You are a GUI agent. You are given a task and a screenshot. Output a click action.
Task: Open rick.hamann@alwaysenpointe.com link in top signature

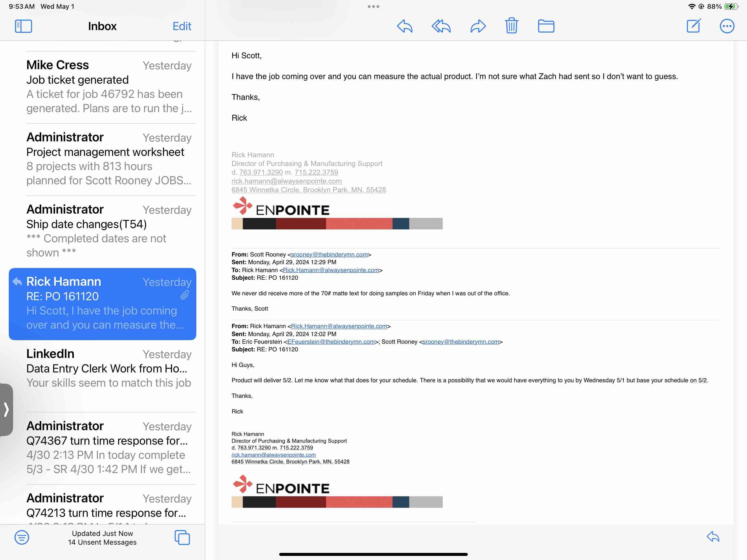coord(286,181)
